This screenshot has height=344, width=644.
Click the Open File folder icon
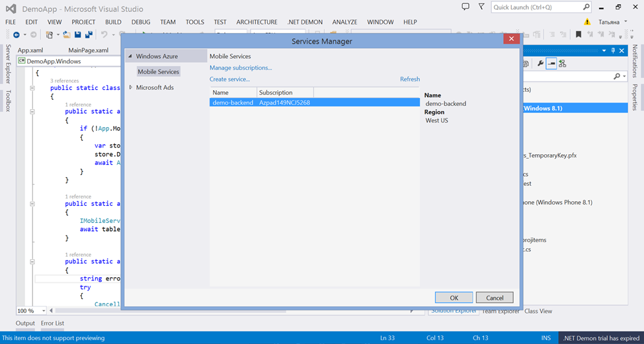click(67, 35)
